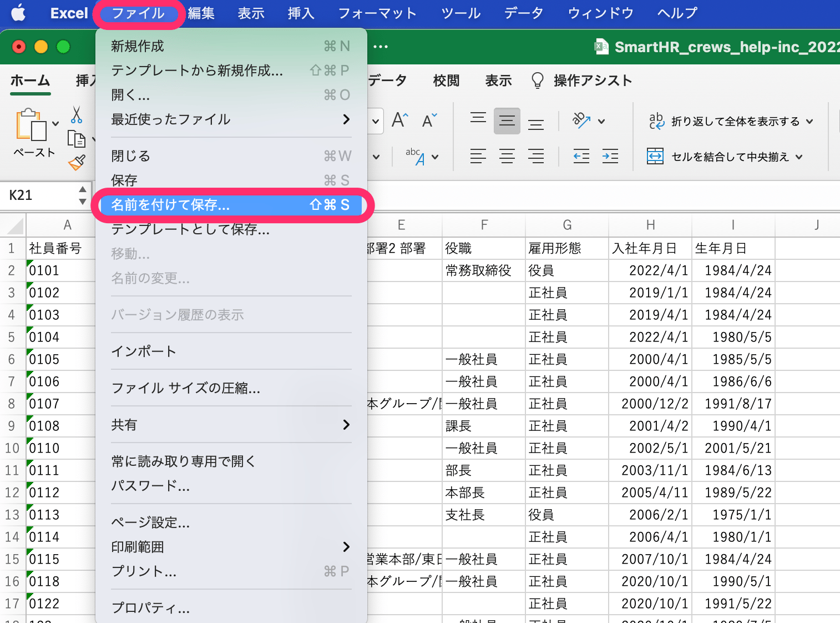840x623 pixels.
Task: Choose プリント from File menu
Action: [231, 571]
